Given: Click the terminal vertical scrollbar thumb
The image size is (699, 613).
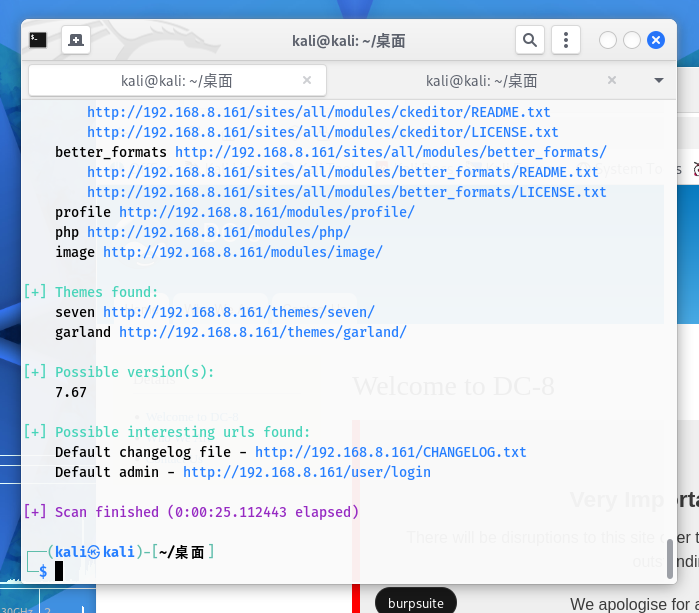Looking at the screenshot, I should pos(670,558).
